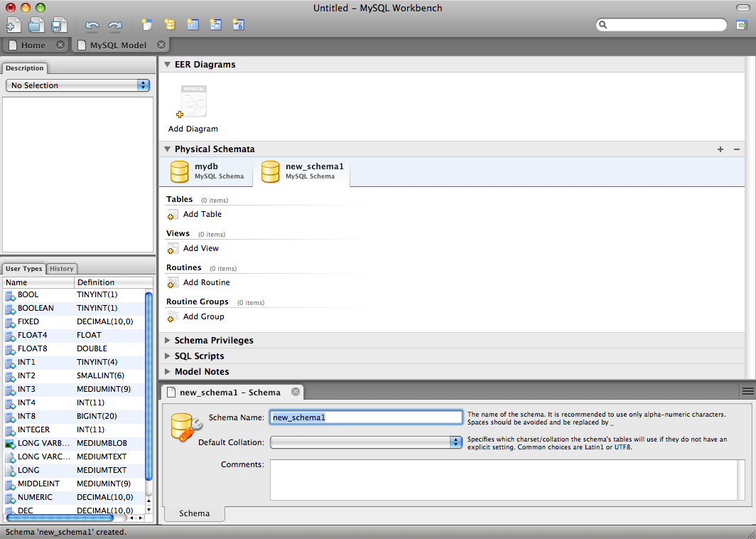Switch to the History tab
Viewport: 756px width, 539px height.
[x=62, y=269]
